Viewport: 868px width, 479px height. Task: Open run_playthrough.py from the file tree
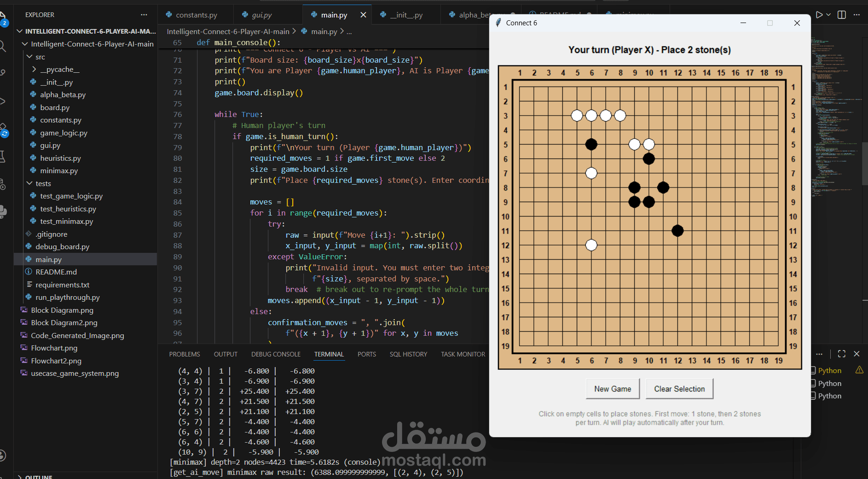click(x=68, y=297)
